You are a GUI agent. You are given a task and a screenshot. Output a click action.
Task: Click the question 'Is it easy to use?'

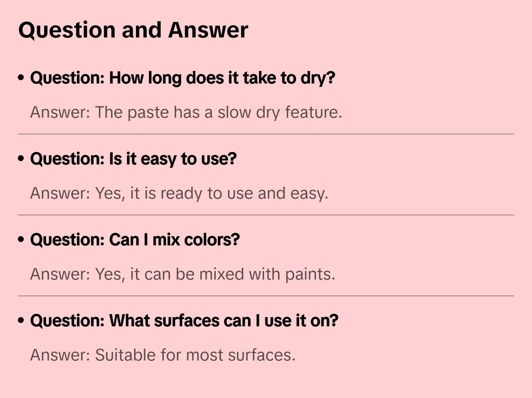click(133, 159)
